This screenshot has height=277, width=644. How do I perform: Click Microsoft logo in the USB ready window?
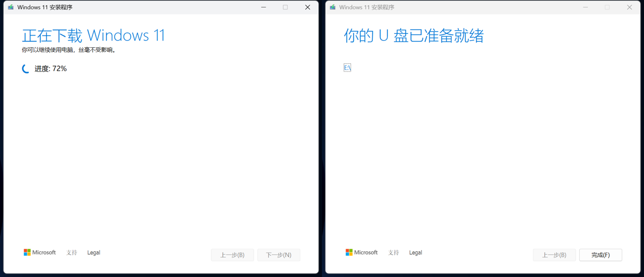[362, 253]
